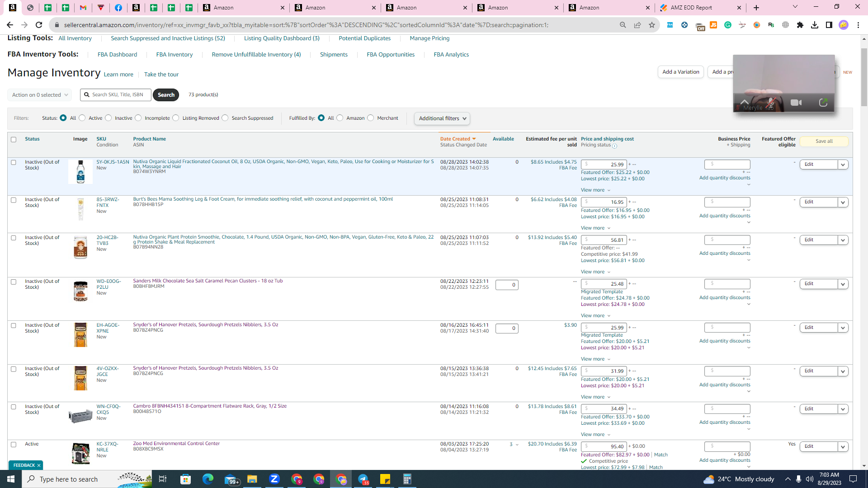
Task: Go back with the browser back arrow
Action: 10,25
